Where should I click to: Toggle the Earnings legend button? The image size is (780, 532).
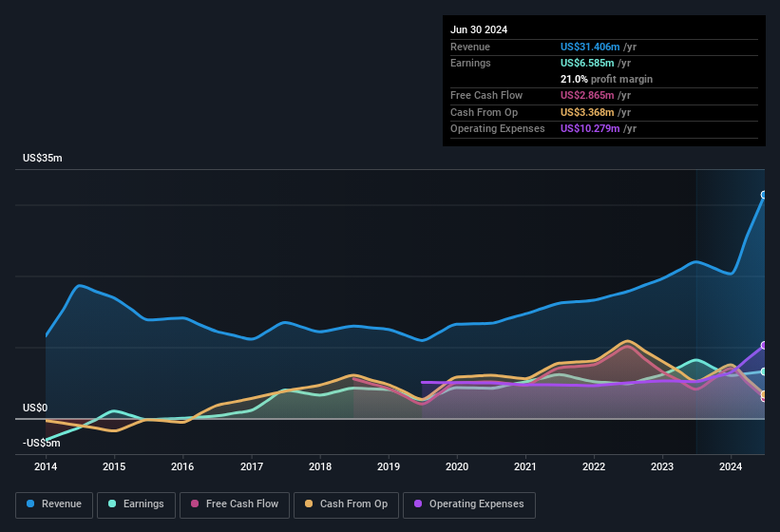(136, 504)
